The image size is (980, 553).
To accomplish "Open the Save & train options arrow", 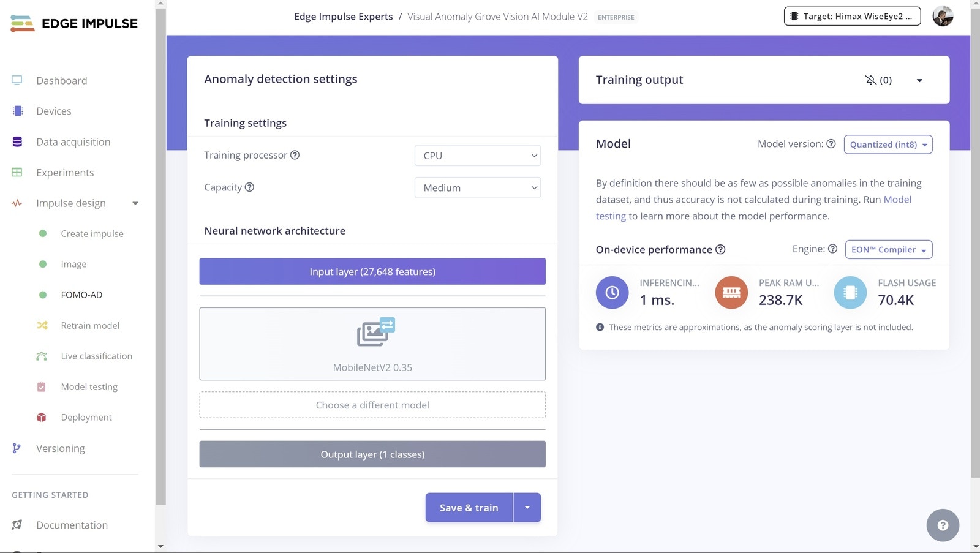I will click(x=527, y=508).
